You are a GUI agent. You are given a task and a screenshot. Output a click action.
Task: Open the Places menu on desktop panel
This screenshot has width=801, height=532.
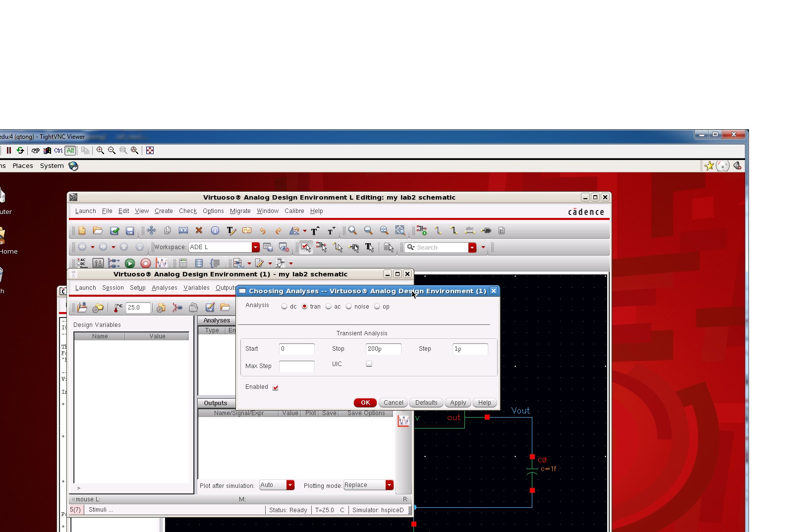coord(23,166)
